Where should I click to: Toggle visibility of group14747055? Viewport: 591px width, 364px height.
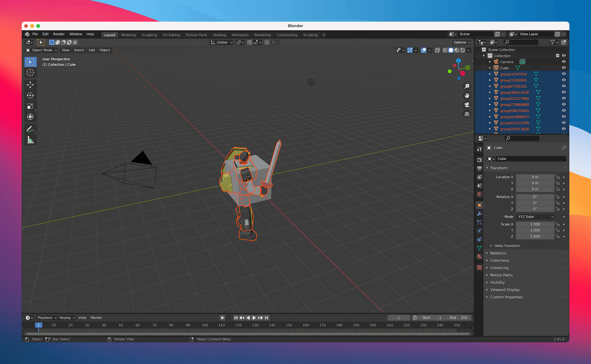click(564, 74)
